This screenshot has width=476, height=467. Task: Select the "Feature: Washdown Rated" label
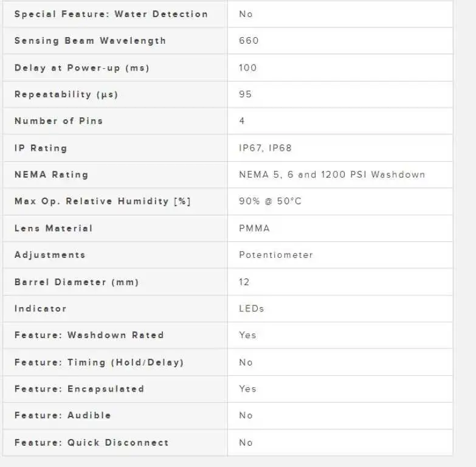click(x=89, y=335)
